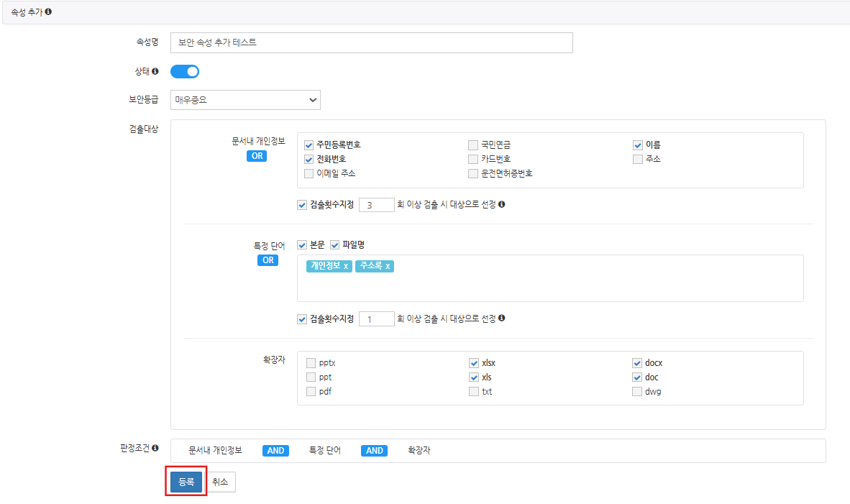The height and width of the screenshot is (504, 850).
Task: Click the info icon beside 판정조건
Action: [x=155, y=449]
